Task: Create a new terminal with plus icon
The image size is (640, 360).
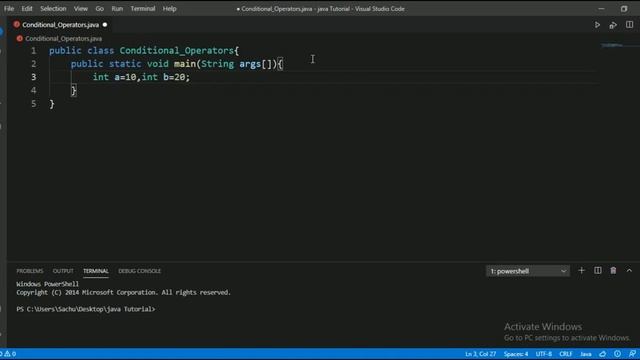Action: [x=581, y=271]
